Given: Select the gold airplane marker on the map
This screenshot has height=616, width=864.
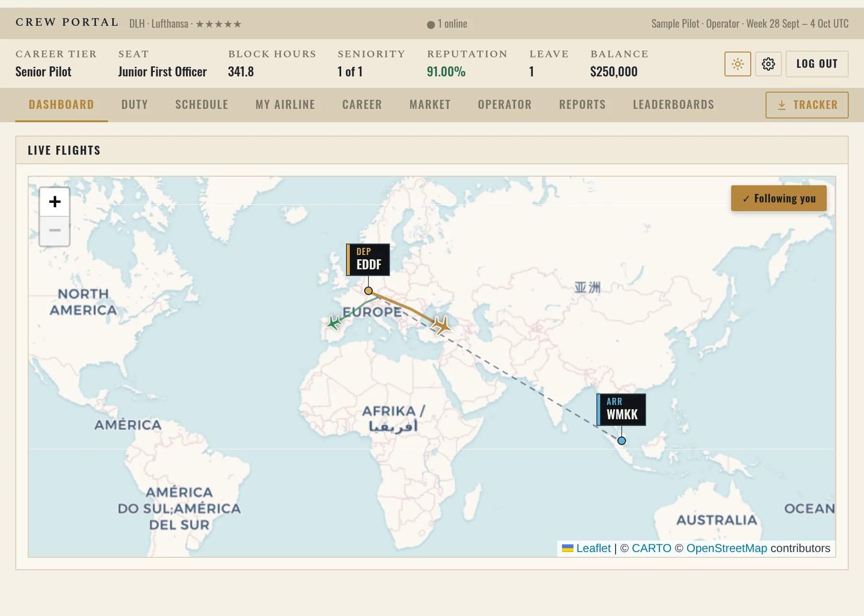Looking at the screenshot, I should (442, 325).
